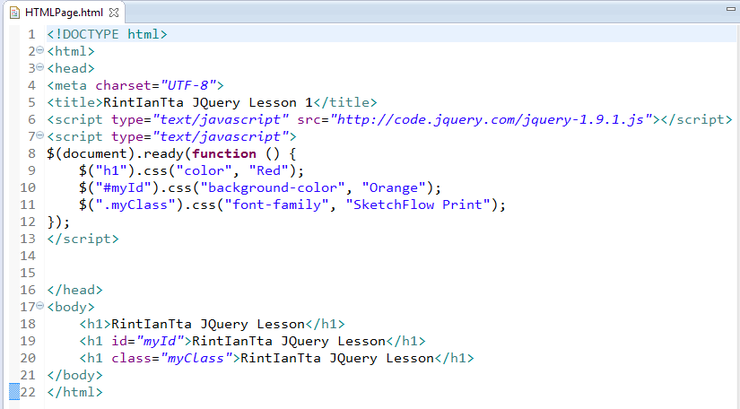The image size is (740, 409).
Task: Click the closing </html> tag
Action: tap(75, 392)
